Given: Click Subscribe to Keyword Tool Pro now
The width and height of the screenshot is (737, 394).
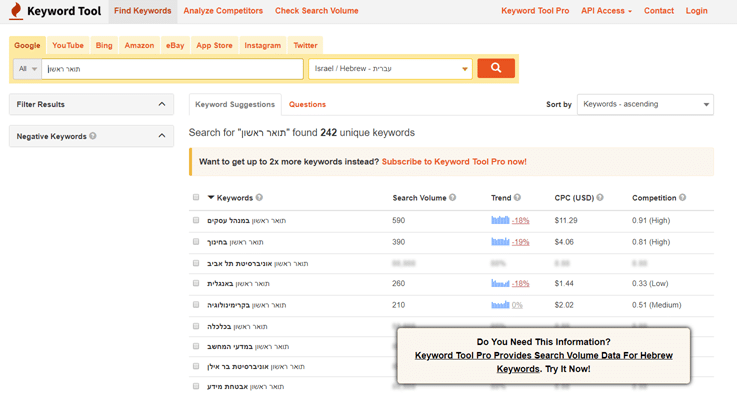Looking at the screenshot, I should 454,162.
